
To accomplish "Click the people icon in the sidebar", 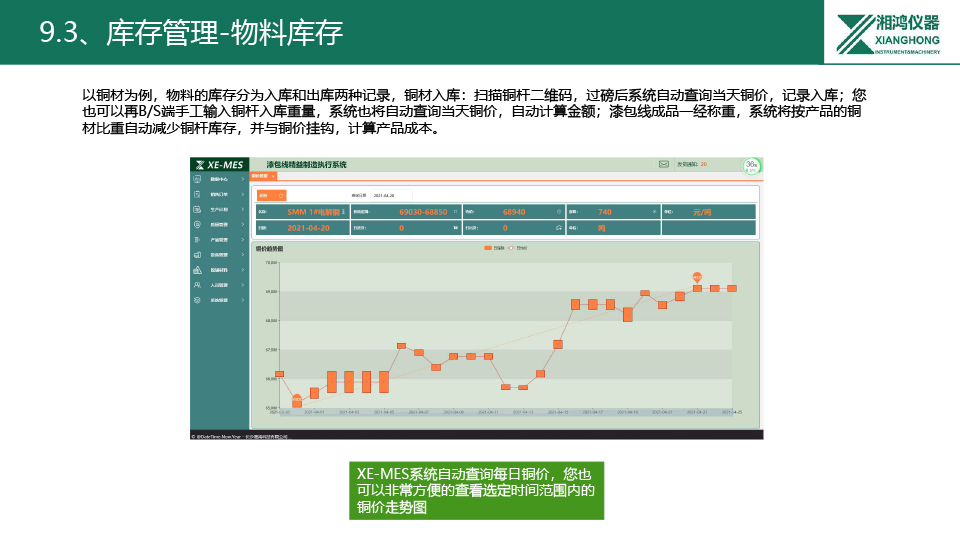I will click(198, 285).
